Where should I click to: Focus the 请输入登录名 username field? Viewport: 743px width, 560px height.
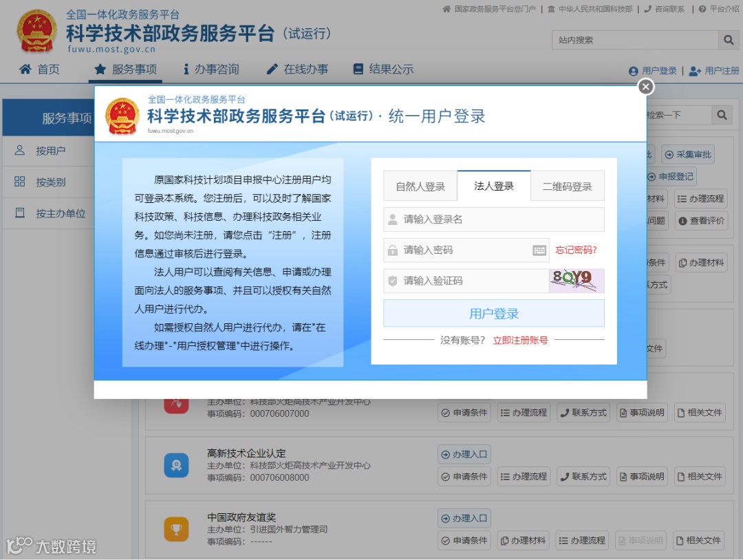(494, 219)
